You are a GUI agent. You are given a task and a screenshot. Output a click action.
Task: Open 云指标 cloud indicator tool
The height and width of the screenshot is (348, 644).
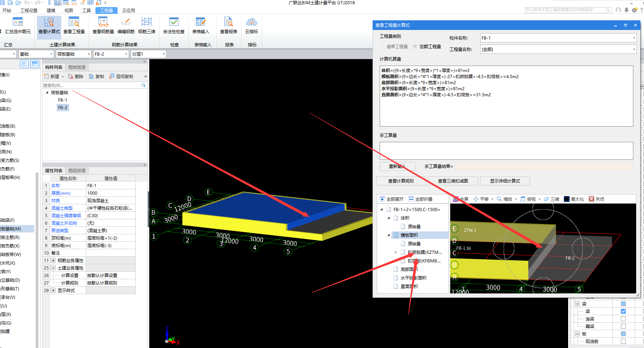(x=251, y=26)
